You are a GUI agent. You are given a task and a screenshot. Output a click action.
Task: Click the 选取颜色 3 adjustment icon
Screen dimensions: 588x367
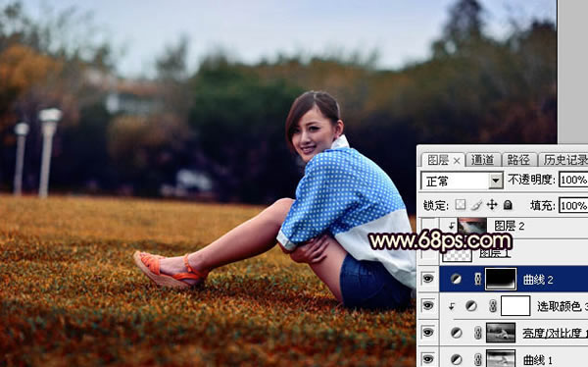[471, 306]
